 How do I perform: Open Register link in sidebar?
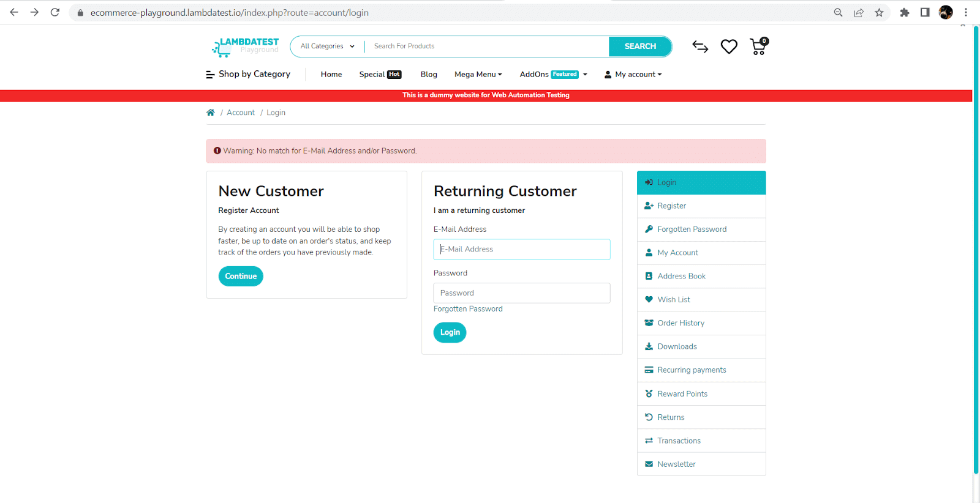[x=701, y=206]
